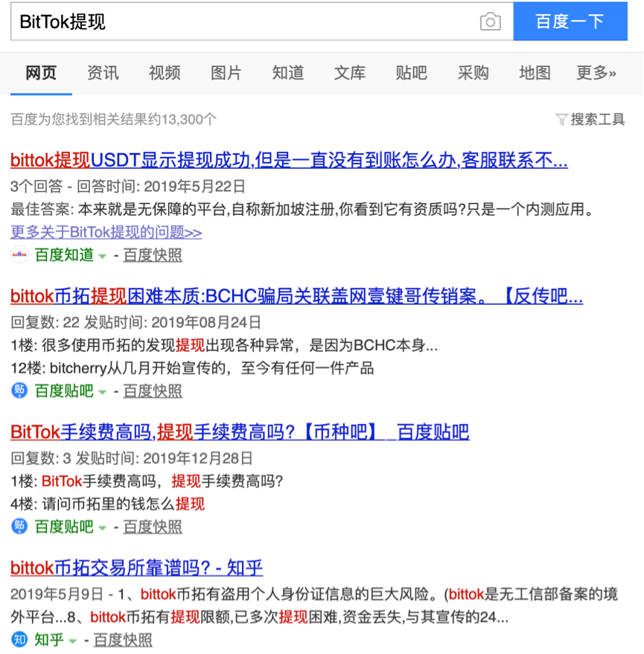Select the 网页 tab
Image resolution: width=644 pixels, height=654 pixels.
[x=41, y=74]
